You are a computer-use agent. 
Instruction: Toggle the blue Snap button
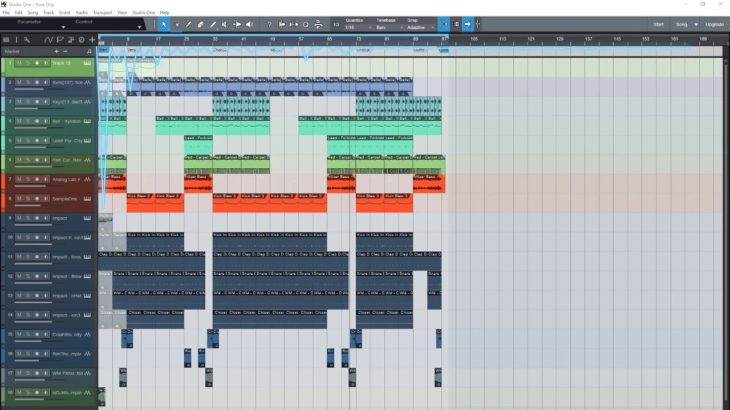[444, 24]
